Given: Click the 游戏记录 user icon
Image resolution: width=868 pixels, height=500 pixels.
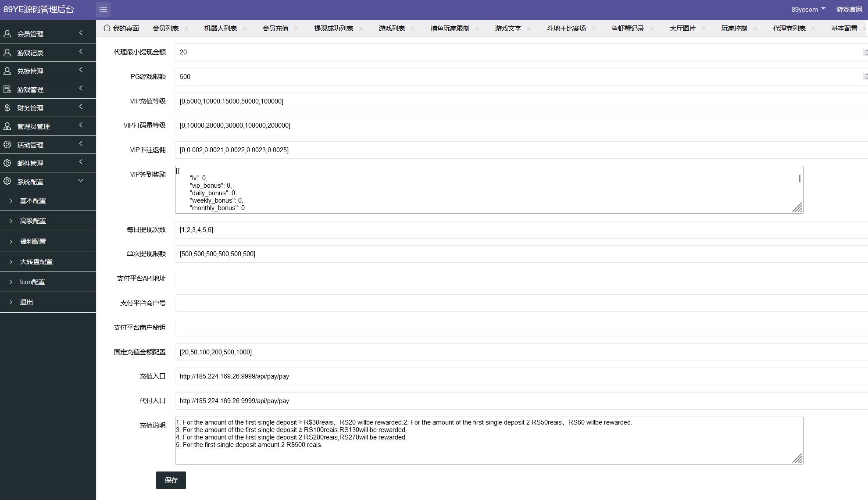Looking at the screenshot, I should [7, 53].
